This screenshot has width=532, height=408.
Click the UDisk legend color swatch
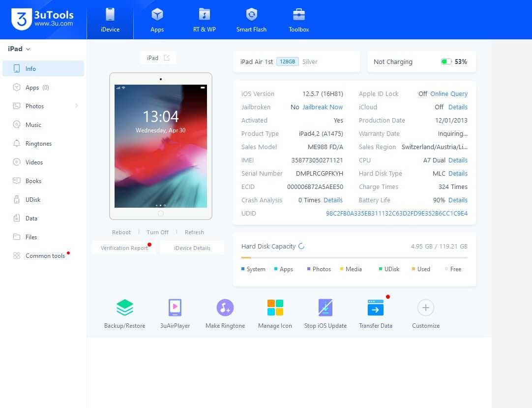click(x=381, y=269)
